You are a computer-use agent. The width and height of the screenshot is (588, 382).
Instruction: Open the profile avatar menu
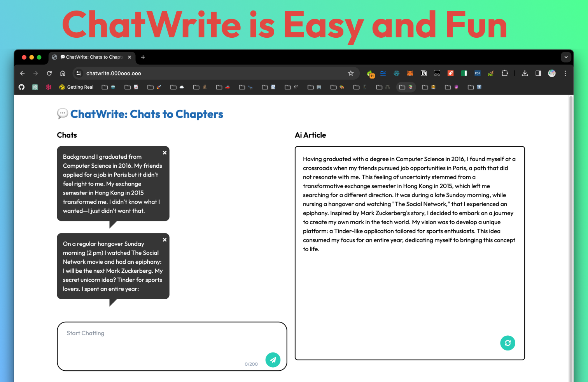(x=551, y=73)
